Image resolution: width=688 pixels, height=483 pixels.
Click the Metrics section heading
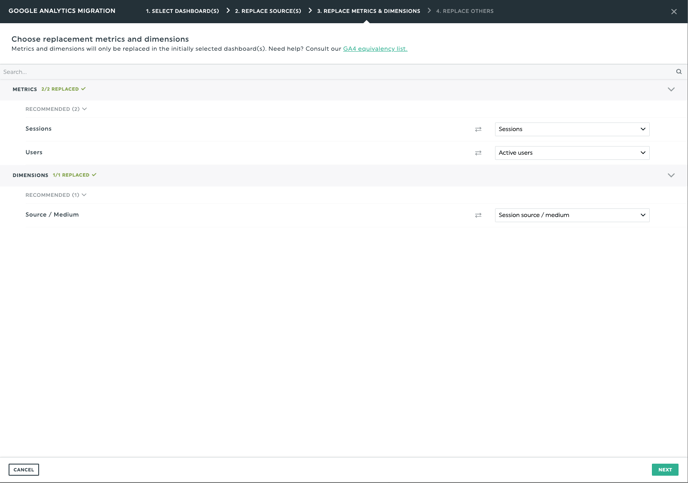(x=25, y=89)
